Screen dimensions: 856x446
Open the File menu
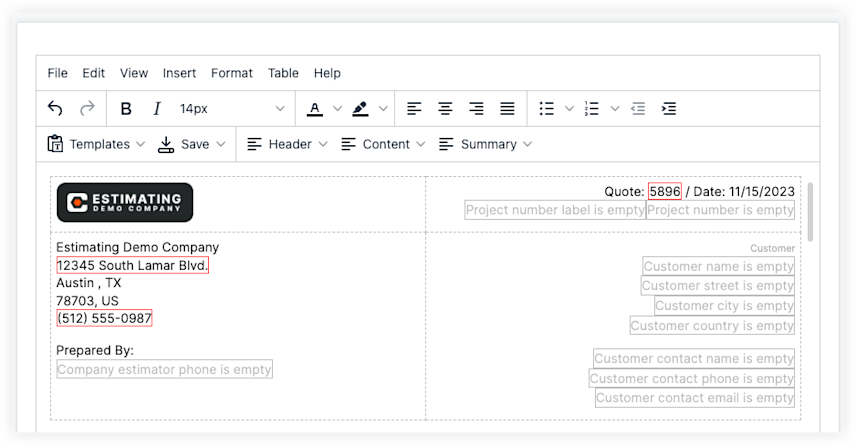[x=57, y=73]
